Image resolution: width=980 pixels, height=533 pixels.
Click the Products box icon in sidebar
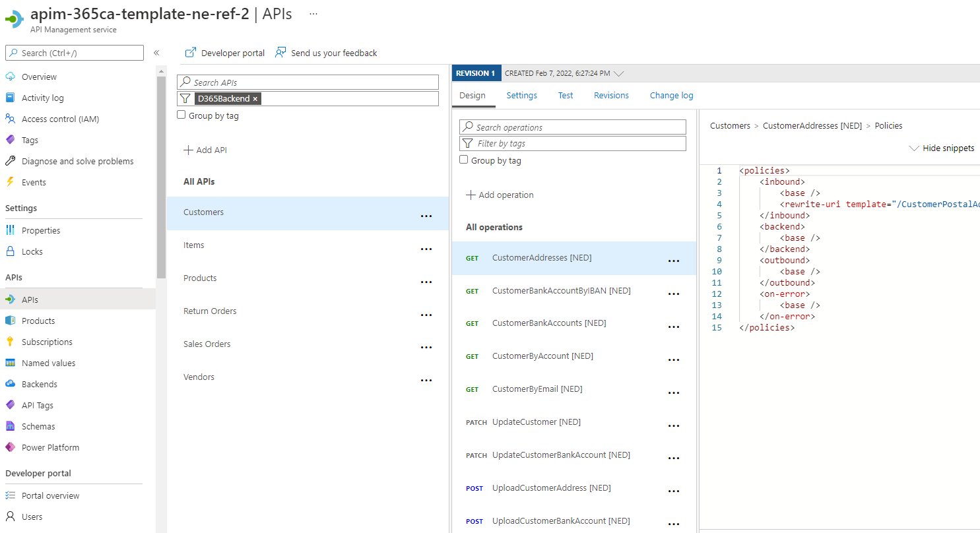10,321
